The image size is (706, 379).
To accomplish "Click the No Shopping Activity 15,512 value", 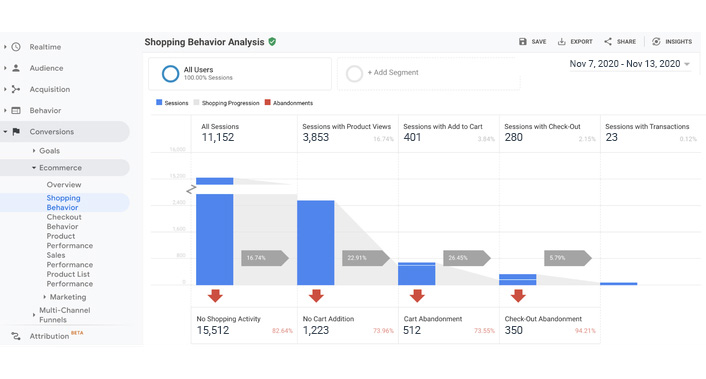I will click(213, 330).
